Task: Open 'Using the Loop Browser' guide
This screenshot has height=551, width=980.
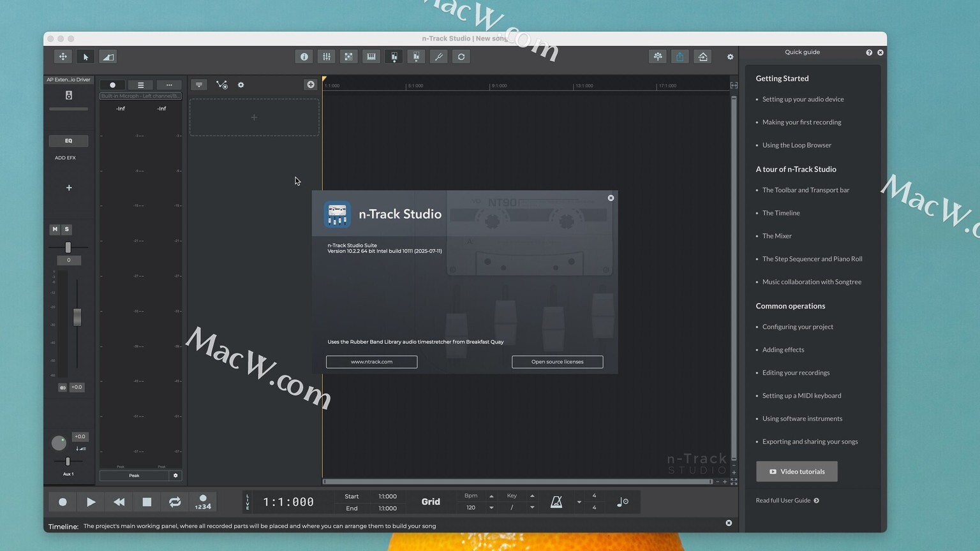Action: coord(797,145)
